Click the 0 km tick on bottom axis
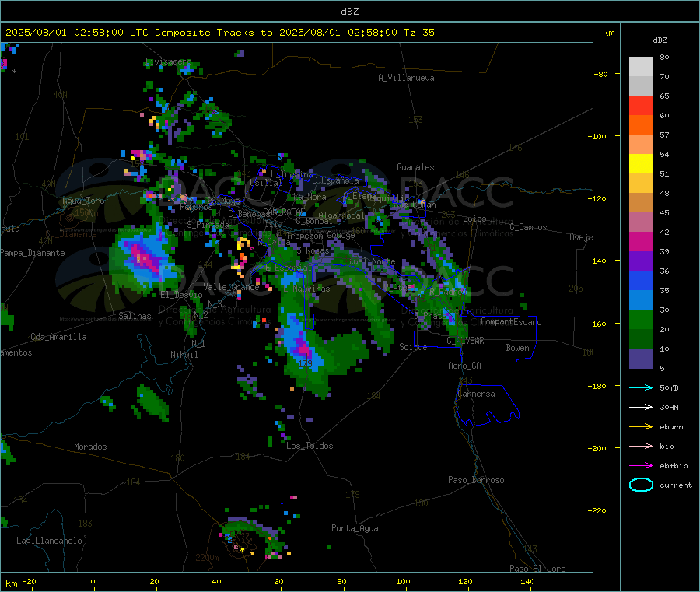 point(93,581)
